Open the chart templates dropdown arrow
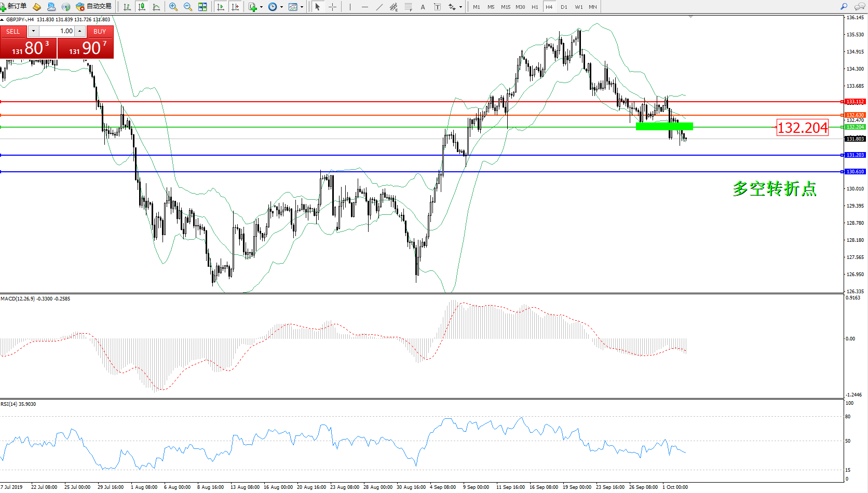The image size is (868, 493). tap(302, 7)
